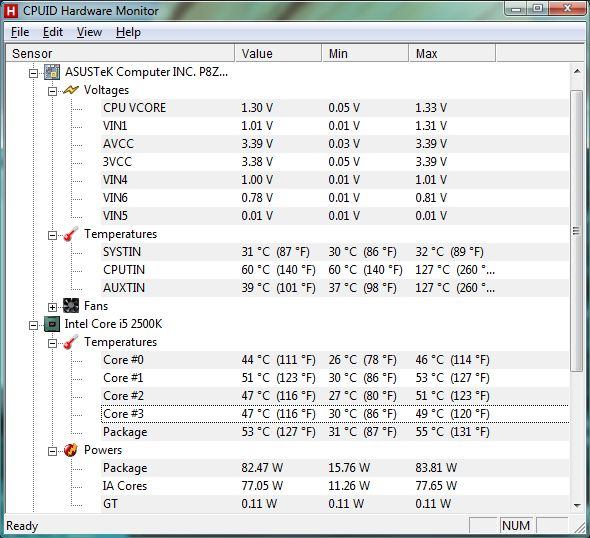Click the Fans icon
Screen dimensions: 590x538
click(x=71, y=306)
